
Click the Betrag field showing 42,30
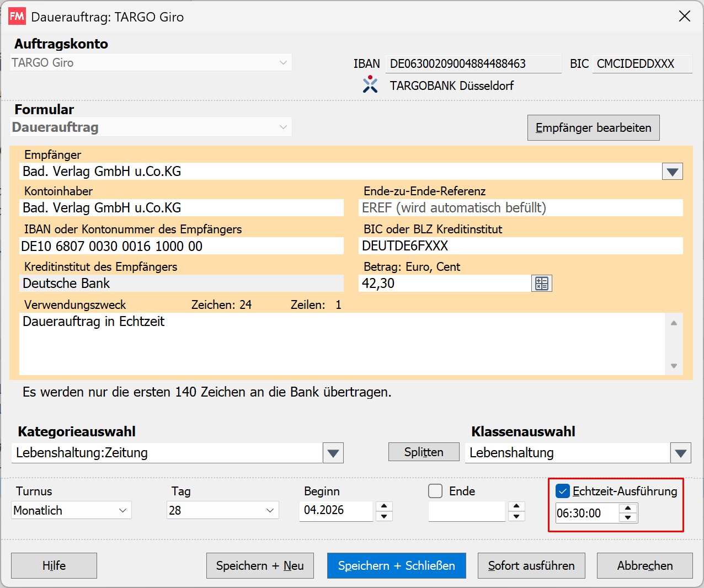[x=445, y=284]
